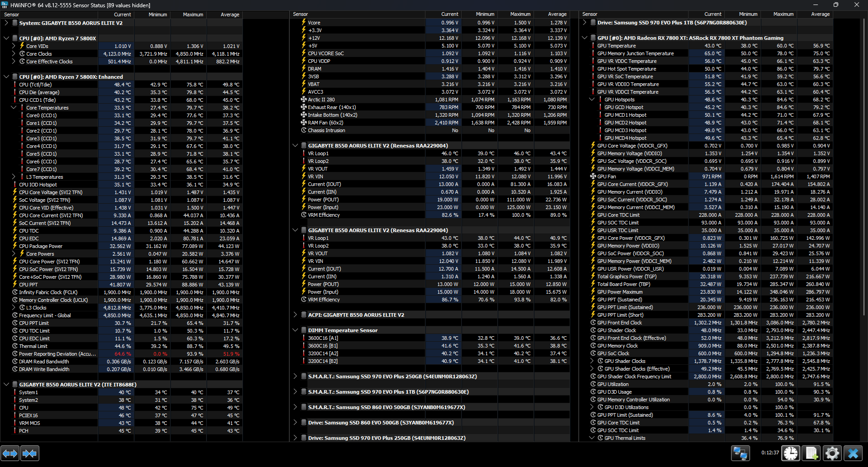This screenshot has height=467, width=868.
Task: Expand the Core Clocks row
Action: (14, 54)
